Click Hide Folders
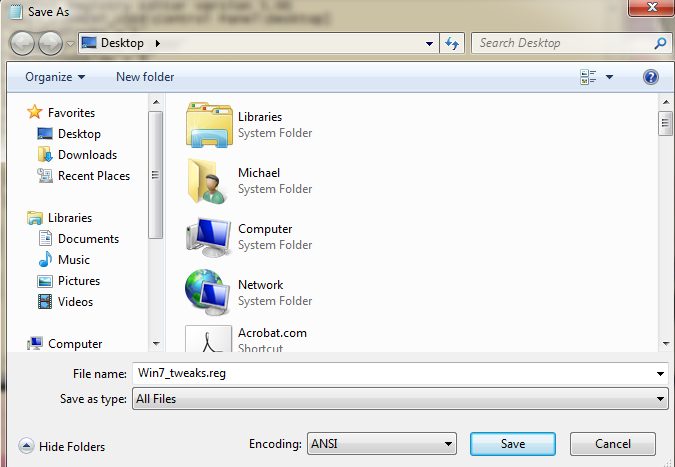 pos(71,447)
